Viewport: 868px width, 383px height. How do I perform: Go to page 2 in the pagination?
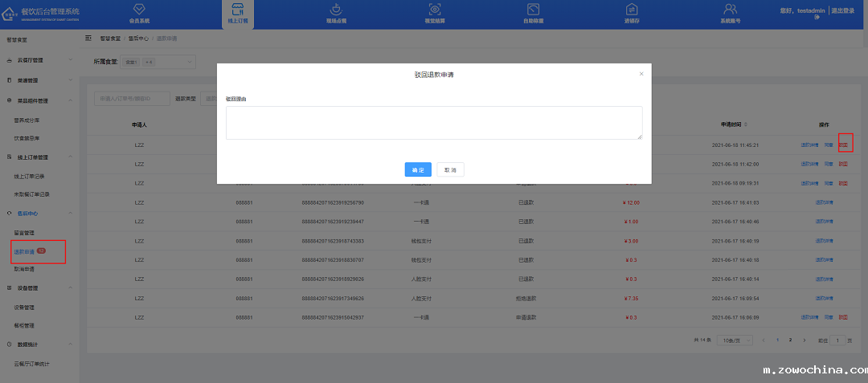click(791, 340)
